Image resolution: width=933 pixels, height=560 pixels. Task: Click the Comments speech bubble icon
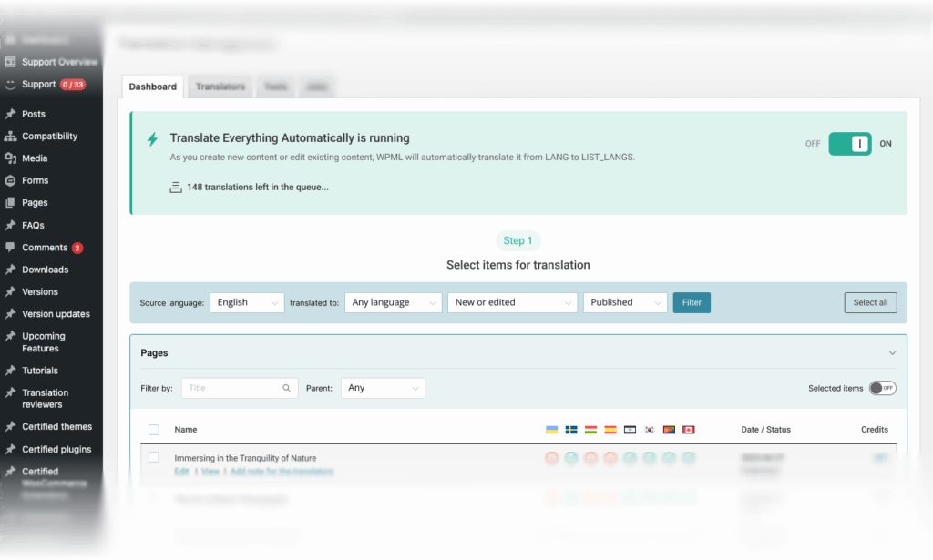(10, 248)
